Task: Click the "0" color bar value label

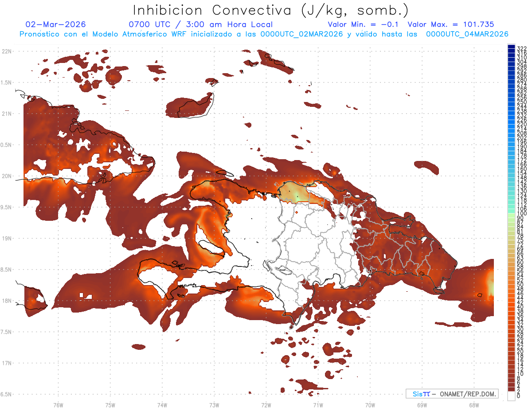Action: click(x=519, y=397)
